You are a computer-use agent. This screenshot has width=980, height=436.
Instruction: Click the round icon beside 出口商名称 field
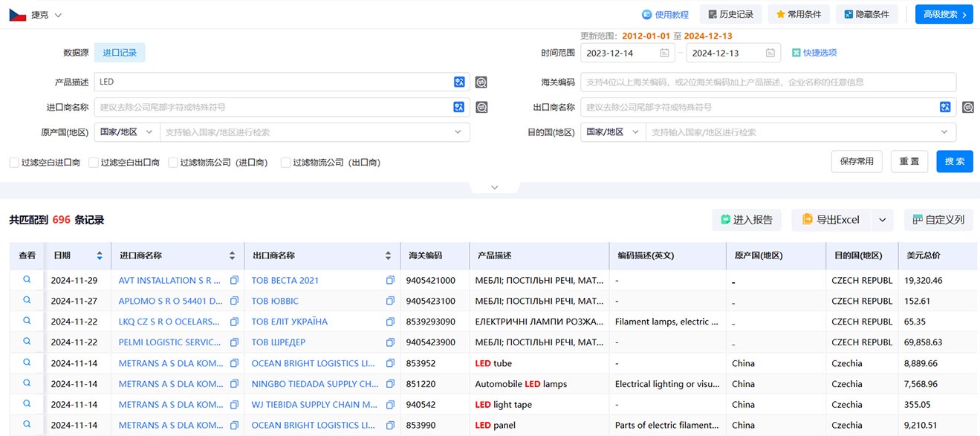pos(968,107)
